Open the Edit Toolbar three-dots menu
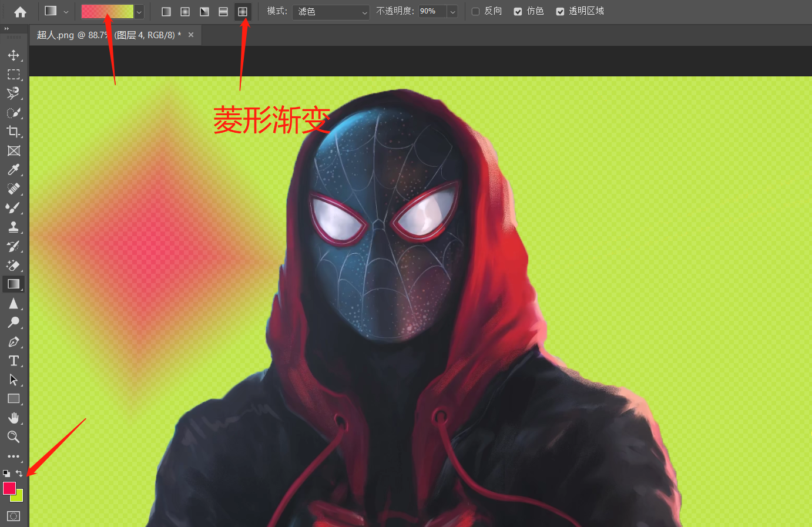 [x=14, y=456]
